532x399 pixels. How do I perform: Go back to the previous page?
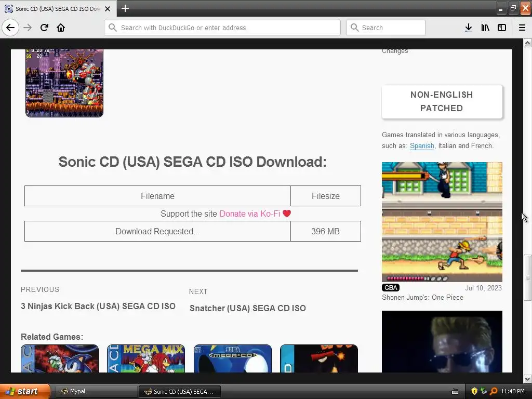[x=10, y=28]
